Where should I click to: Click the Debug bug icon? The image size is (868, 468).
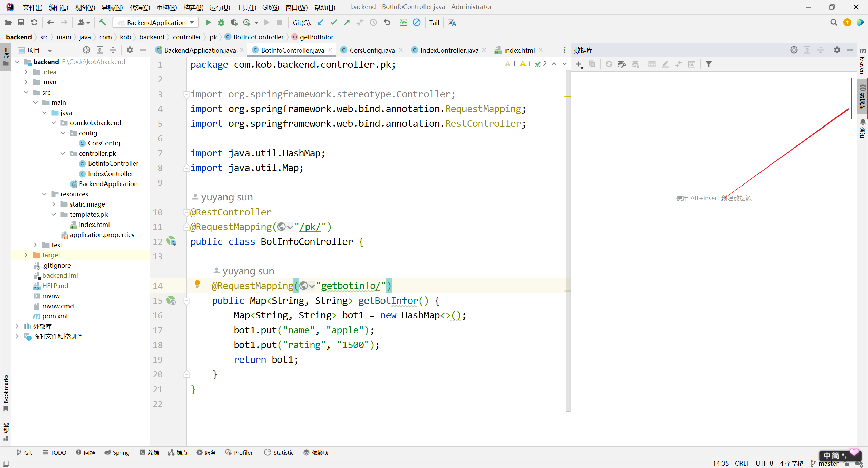[221, 23]
